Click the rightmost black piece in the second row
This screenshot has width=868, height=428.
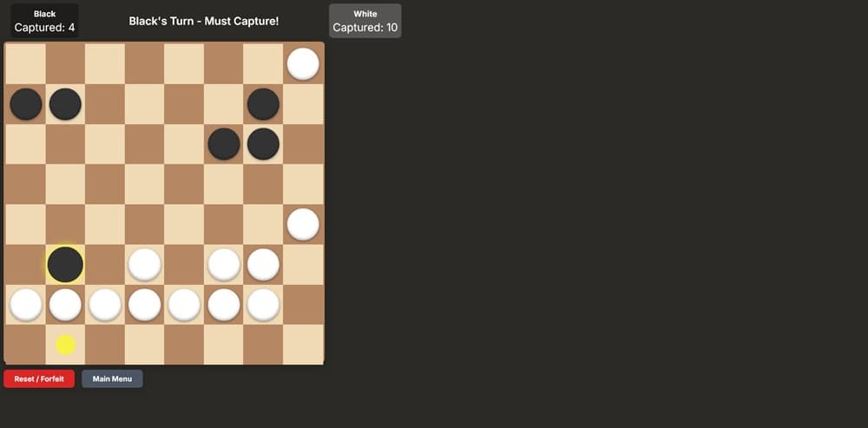pyautogui.click(x=263, y=104)
